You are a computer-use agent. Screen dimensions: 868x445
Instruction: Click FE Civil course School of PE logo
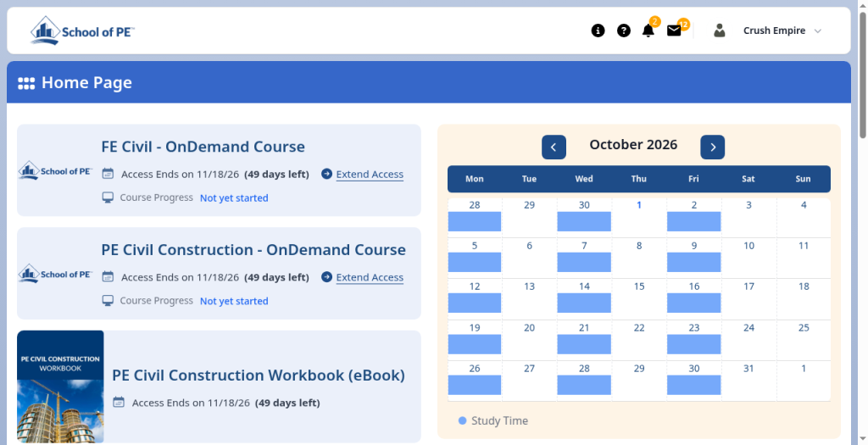(55, 170)
